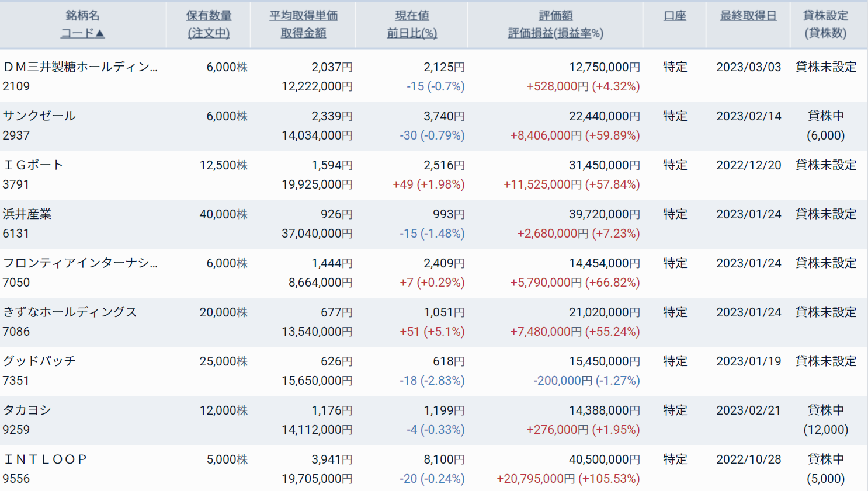The height and width of the screenshot is (491, 868).
Task: Click evaluation amount 39,720,000円
Action: click(x=605, y=214)
